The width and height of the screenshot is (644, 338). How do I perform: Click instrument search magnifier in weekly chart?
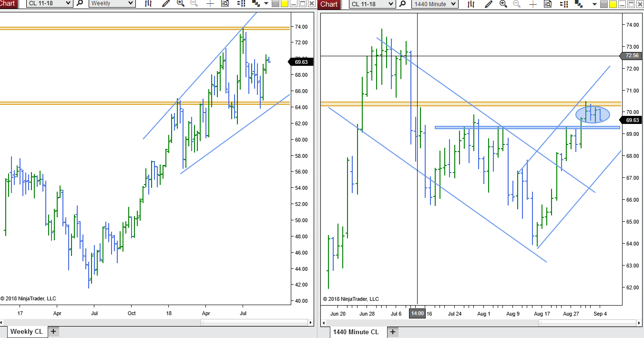(x=80, y=3)
